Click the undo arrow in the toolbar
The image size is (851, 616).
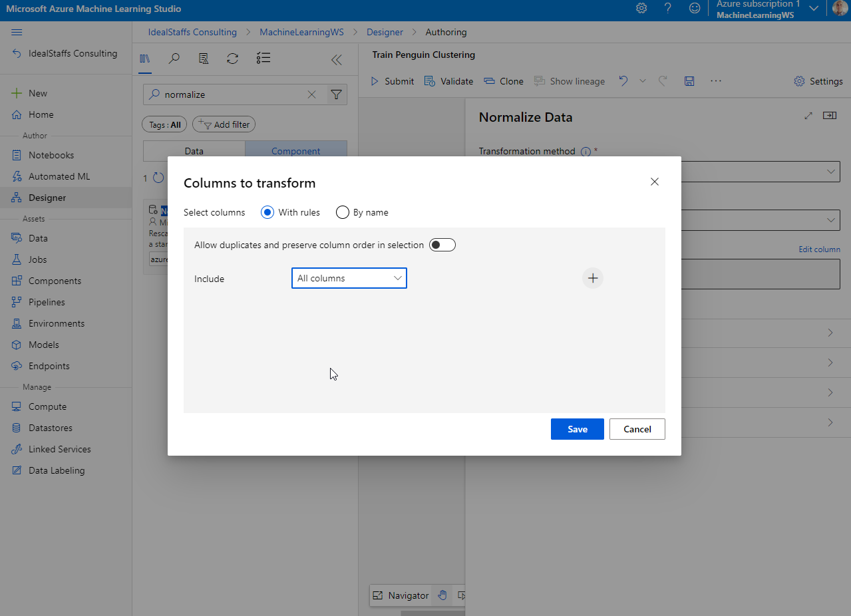tap(623, 81)
